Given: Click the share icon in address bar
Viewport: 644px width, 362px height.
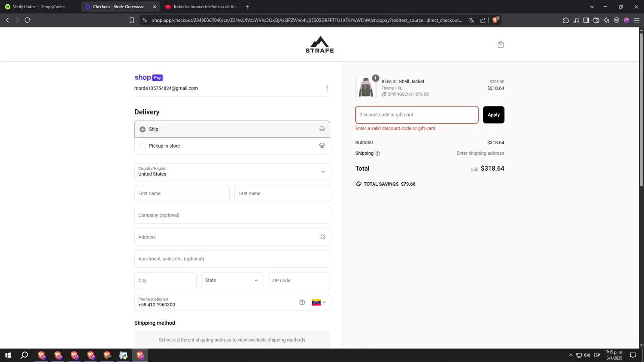Looking at the screenshot, I should click(x=483, y=20).
